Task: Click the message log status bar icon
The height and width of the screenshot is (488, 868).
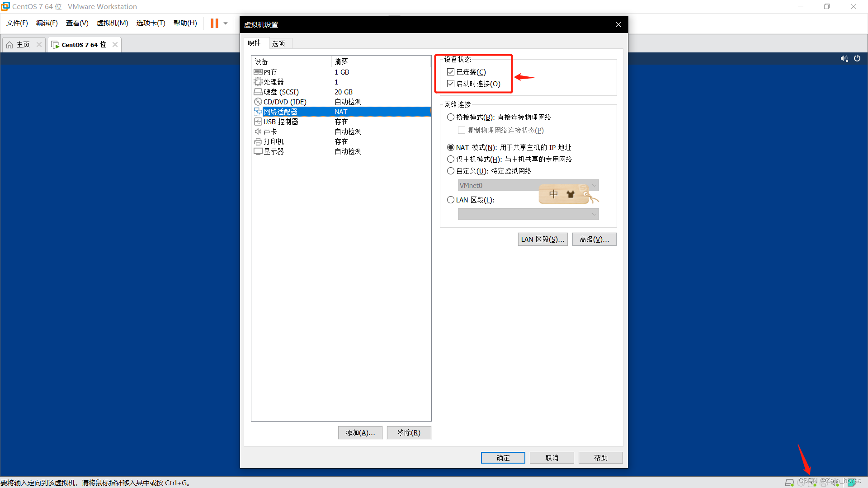Action: [x=852, y=482]
